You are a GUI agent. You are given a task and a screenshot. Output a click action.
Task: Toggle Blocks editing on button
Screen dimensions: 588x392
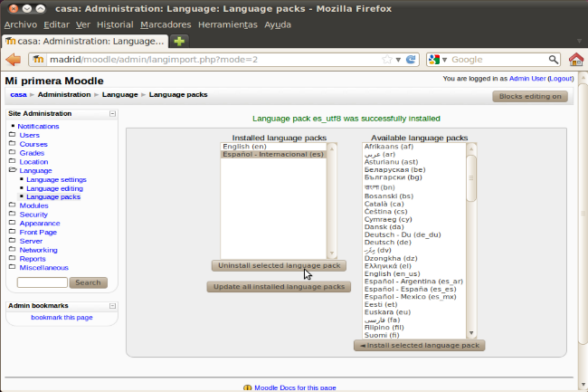529,96
